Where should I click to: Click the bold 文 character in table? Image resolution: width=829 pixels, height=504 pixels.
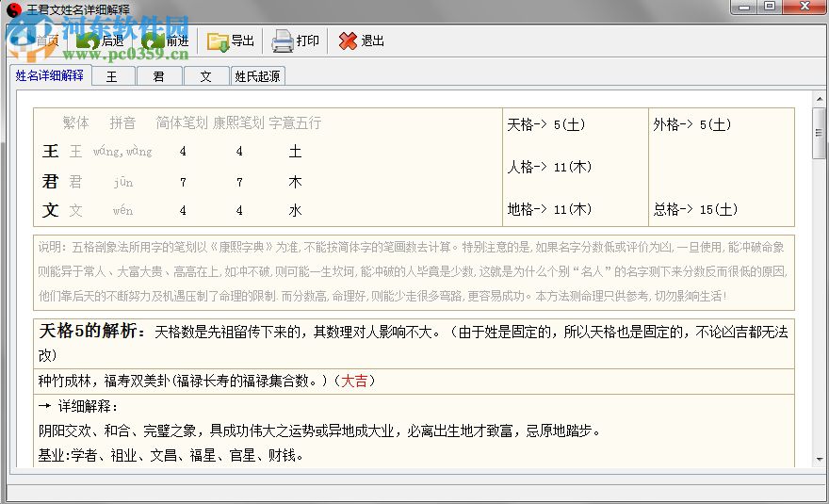[x=50, y=210]
